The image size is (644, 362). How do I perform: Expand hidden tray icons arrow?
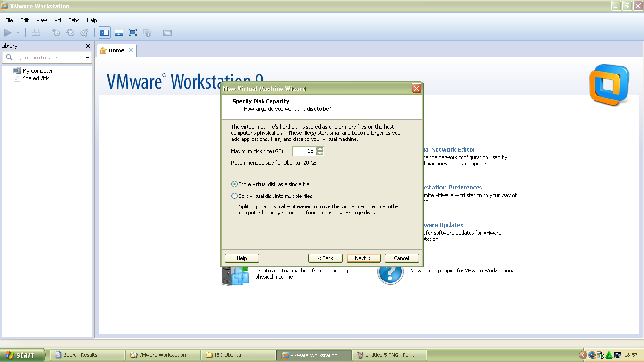(583, 355)
